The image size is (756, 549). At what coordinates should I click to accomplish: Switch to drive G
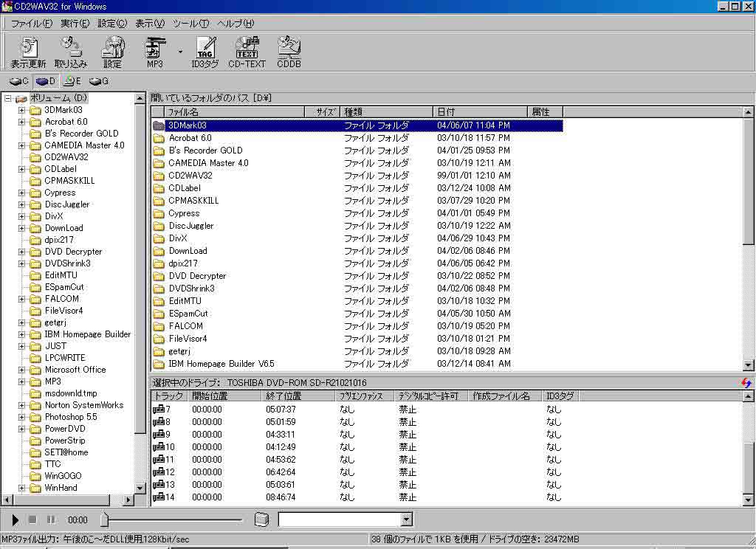coord(99,81)
